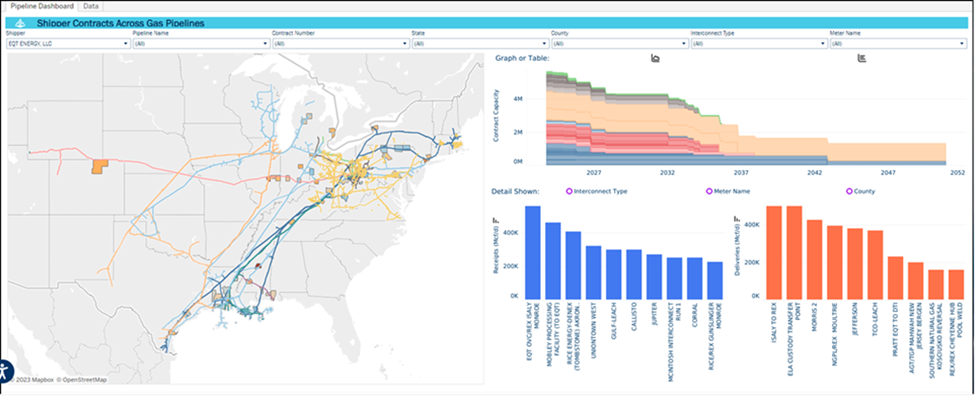This screenshot has width=975, height=396.
Task: Click the orange highlighted region on map
Action: click(x=99, y=166)
